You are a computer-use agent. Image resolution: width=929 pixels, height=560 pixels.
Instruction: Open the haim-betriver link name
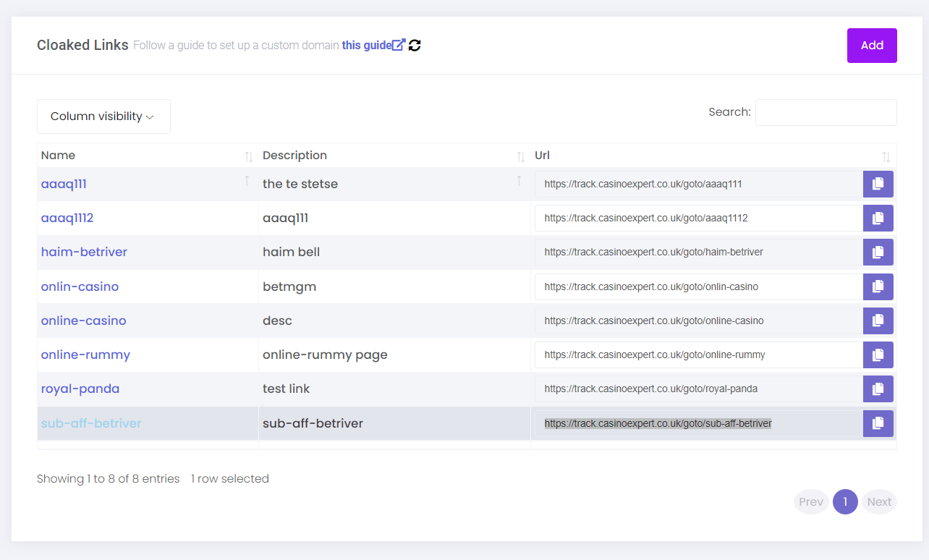click(84, 252)
